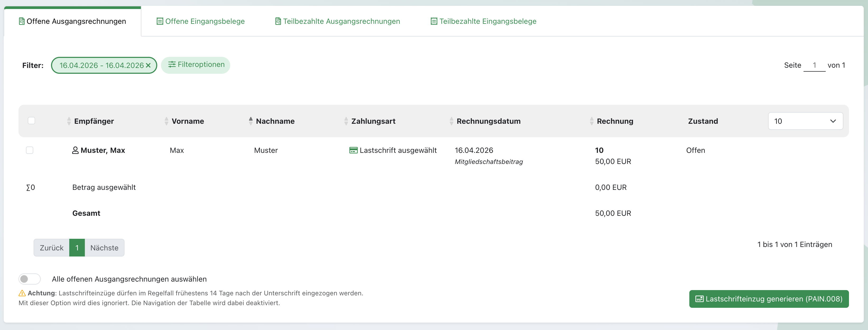Open the rows-per-page dropdown showing 10
Image resolution: width=868 pixels, height=330 pixels.
coord(805,121)
